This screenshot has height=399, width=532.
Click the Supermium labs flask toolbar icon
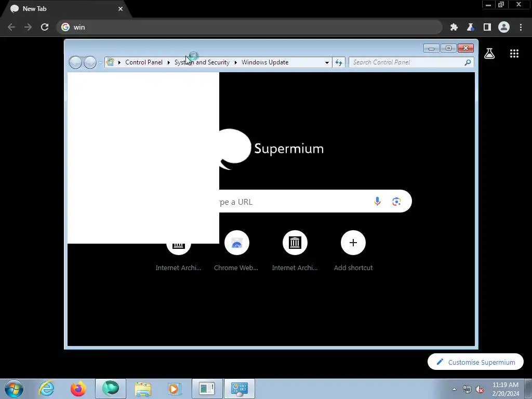coord(471,27)
